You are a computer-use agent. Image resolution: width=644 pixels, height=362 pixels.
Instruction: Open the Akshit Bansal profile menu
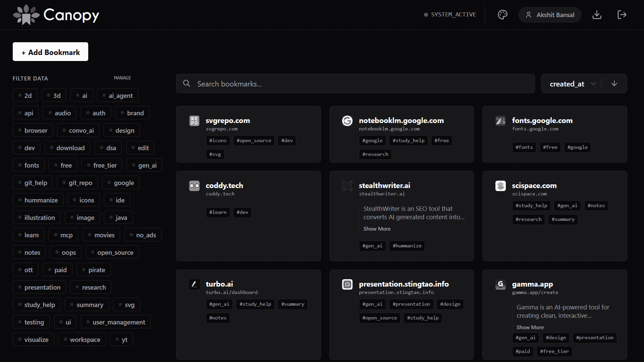pos(549,15)
